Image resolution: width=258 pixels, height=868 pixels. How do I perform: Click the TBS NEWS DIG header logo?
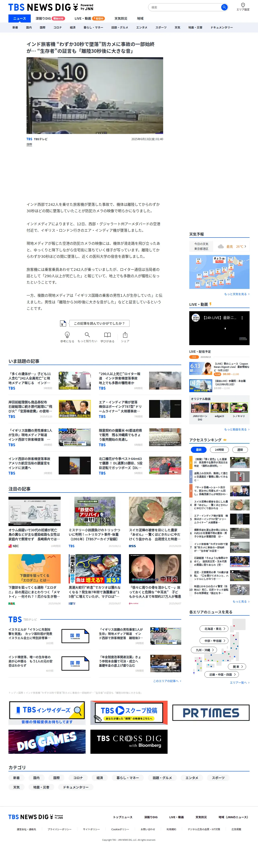coord(51,7)
